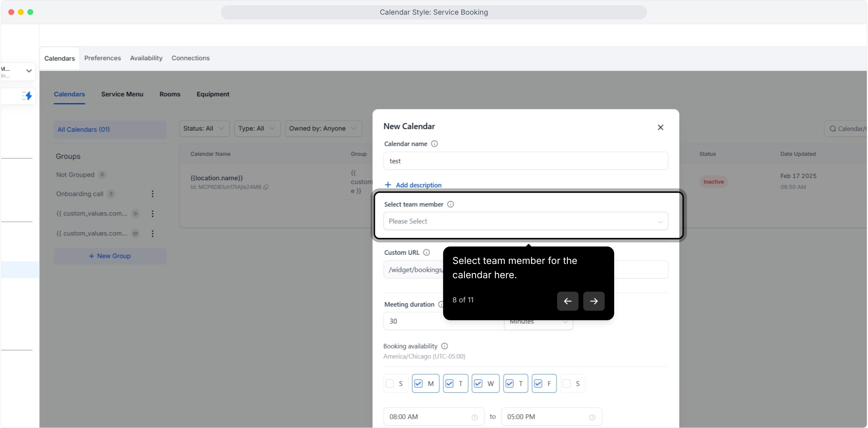Copy the calendar Id with copy icon
This screenshot has width=868, height=428.
(266, 187)
